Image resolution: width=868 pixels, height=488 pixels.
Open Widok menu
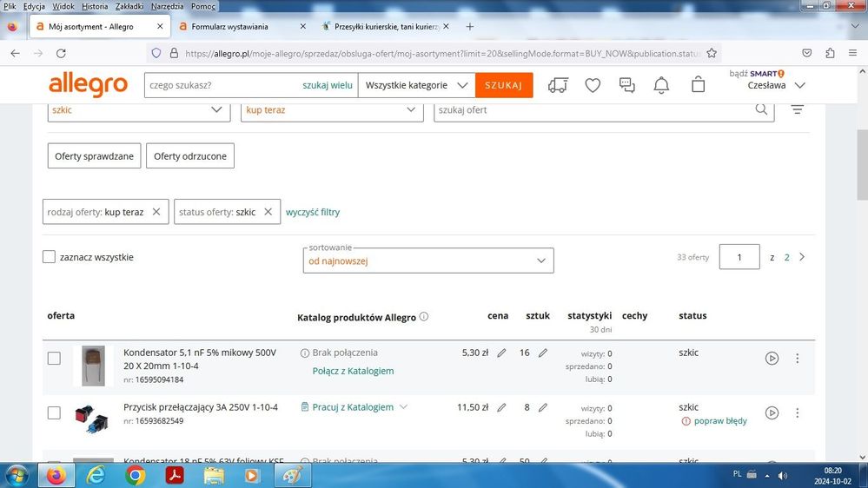tap(63, 6)
